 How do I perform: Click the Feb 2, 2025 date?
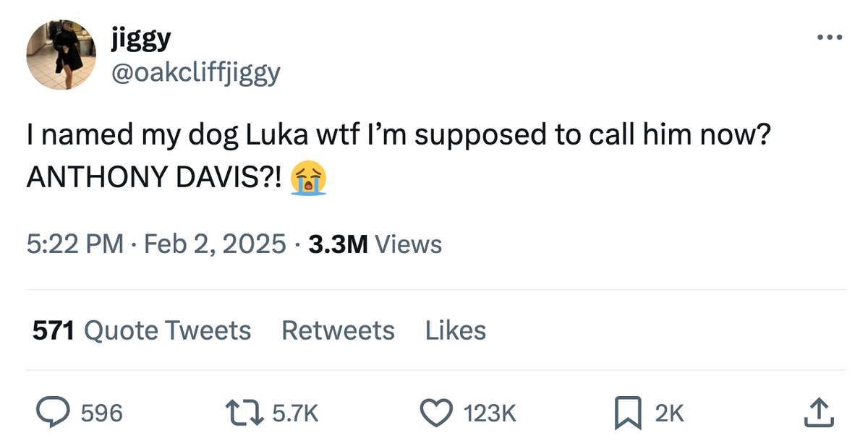pos(215,244)
